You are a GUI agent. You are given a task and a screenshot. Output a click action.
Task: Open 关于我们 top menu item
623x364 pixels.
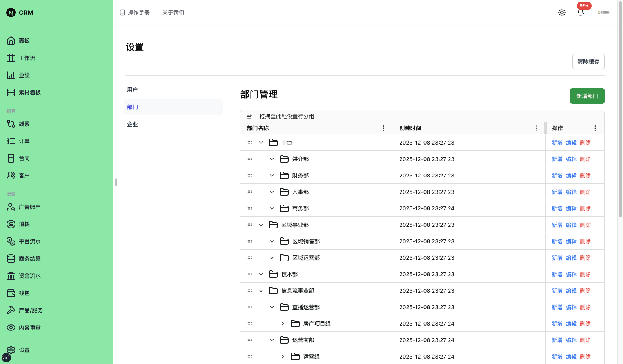[173, 13]
